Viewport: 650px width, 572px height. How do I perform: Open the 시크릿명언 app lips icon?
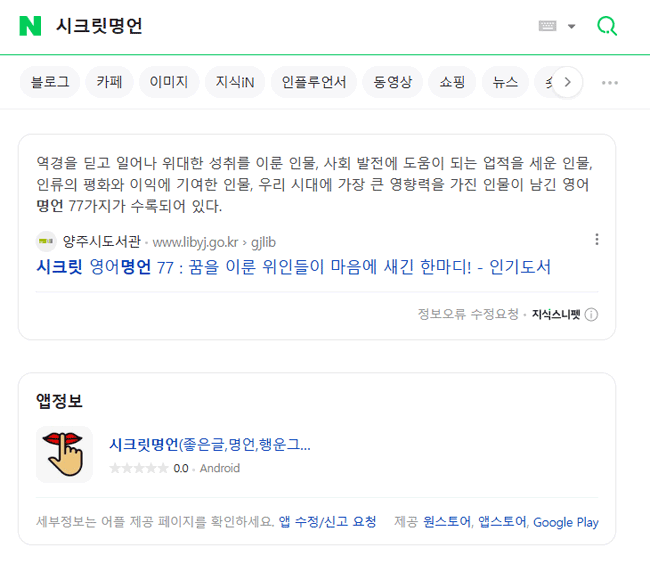click(64, 454)
